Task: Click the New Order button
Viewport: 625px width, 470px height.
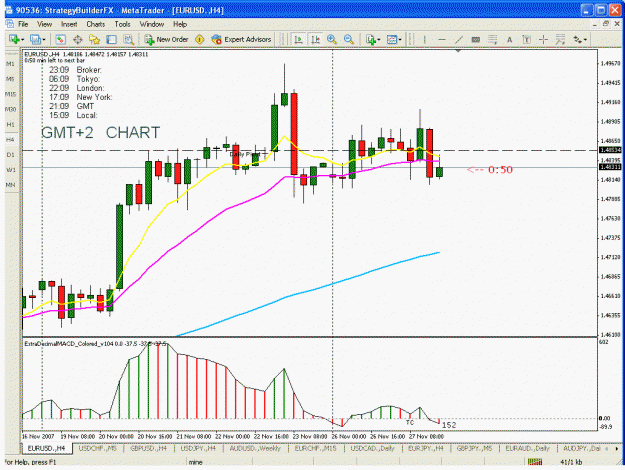Action: coord(166,39)
